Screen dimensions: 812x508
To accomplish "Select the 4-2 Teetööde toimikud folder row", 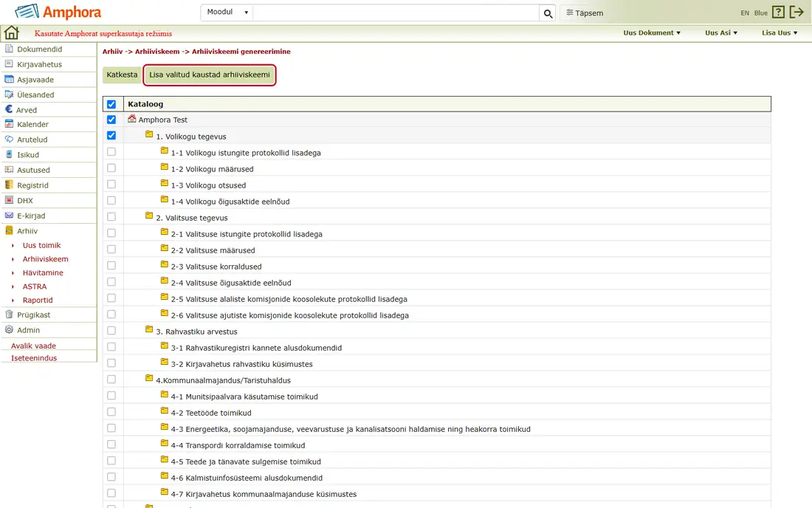I will pyautogui.click(x=436, y=412).
